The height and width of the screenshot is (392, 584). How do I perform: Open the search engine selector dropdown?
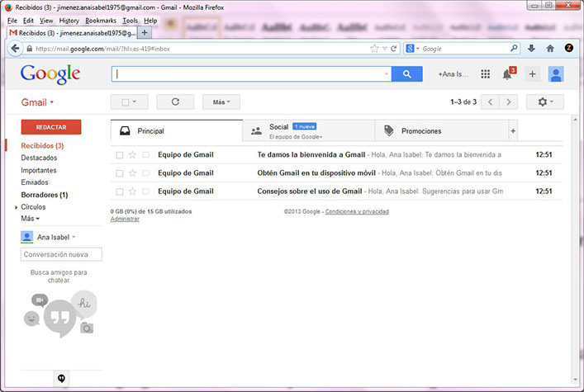click(413, 49)
